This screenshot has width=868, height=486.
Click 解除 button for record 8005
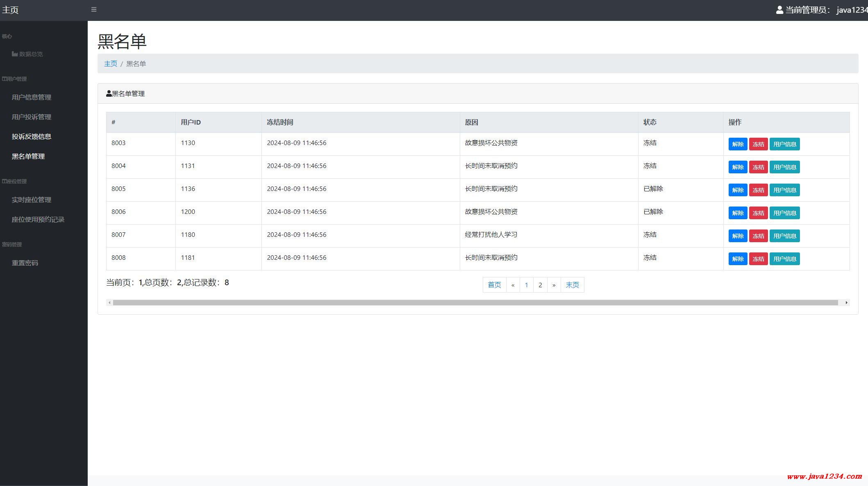[738, 190]
